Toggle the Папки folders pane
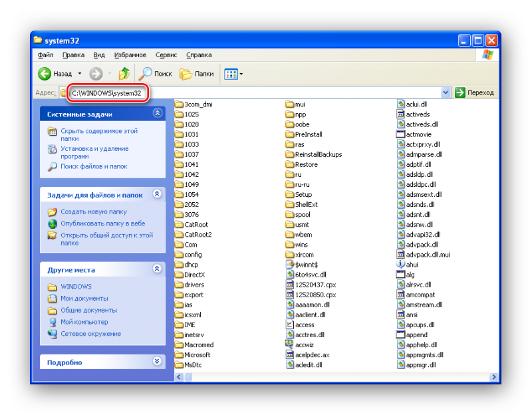 (186, 74)
